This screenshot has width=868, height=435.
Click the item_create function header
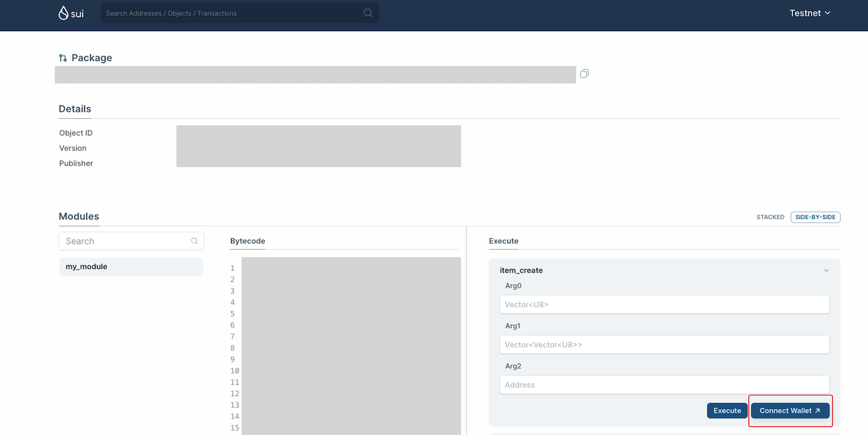[521, 270]
